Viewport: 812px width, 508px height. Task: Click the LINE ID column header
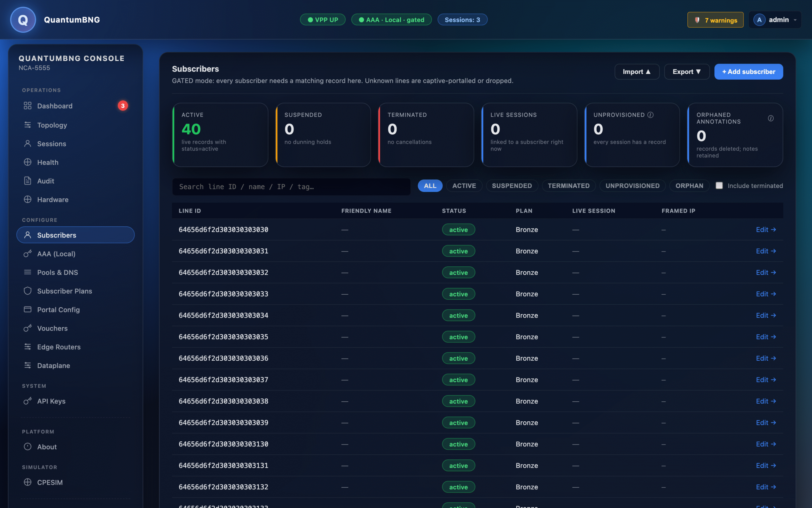190,211
